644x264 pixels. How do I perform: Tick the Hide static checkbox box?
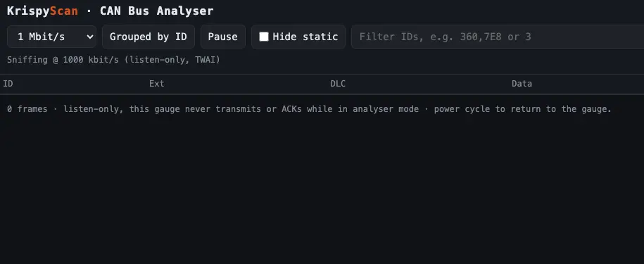pyautogui.click(x=264, y=37)
